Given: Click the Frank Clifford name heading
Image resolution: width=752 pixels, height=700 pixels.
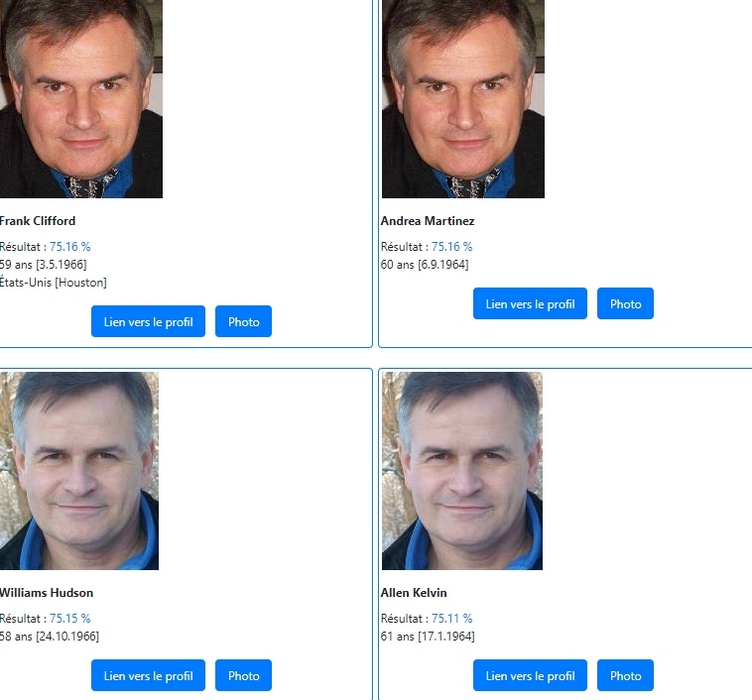Looking at the screenshot, I should [37, 221].
